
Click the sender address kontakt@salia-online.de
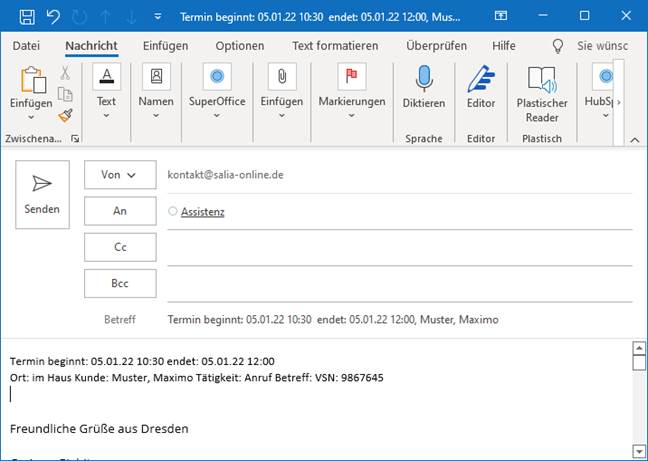[x=225, y=175]
